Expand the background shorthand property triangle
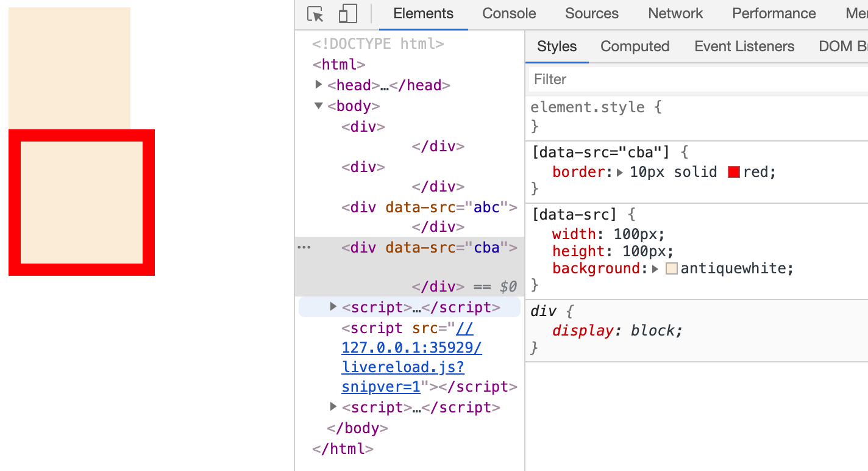Viewport: 868px width, 471px height. tap(656, 269)
